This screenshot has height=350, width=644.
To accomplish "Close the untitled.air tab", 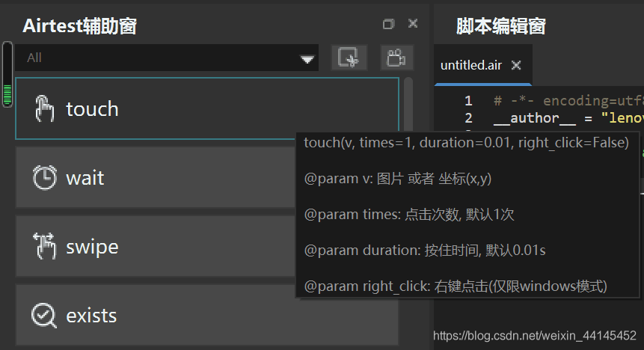I will tap(516, 65).
